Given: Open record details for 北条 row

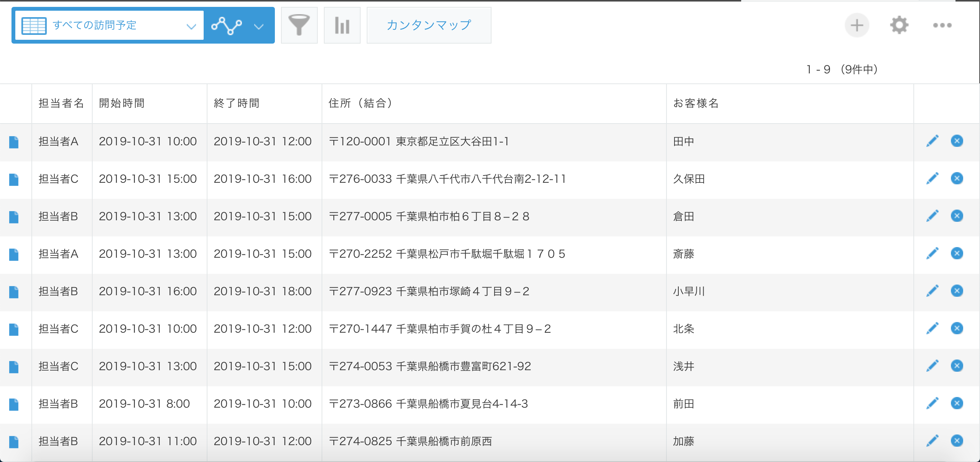Looking at the screenshot, I should click(x=14, y=329).
